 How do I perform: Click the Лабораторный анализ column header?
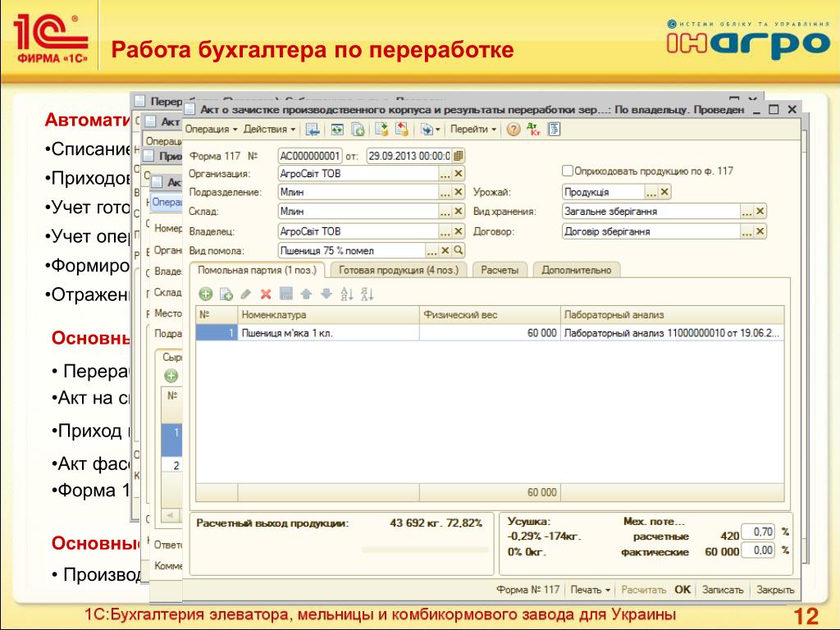click(673, 314)
